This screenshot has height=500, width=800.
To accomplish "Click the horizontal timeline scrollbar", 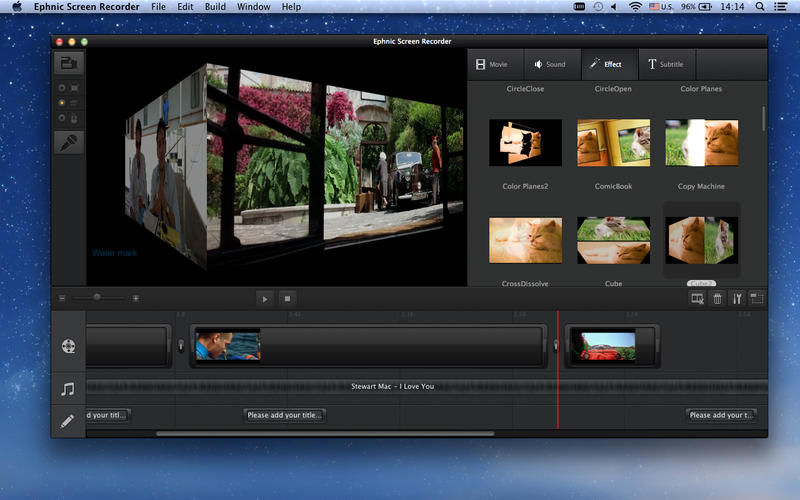I will coord(325,434).
